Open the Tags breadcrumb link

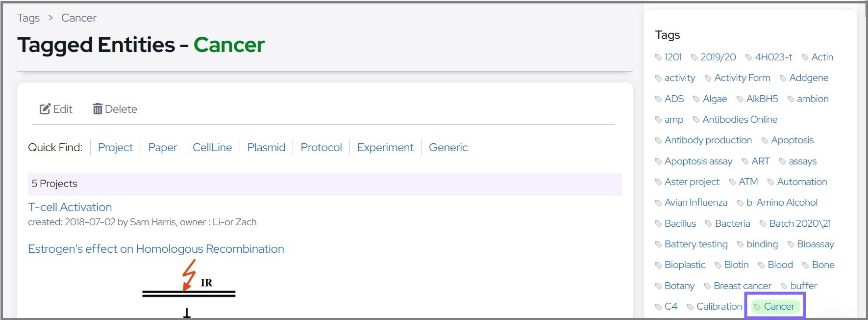(28, 18)
